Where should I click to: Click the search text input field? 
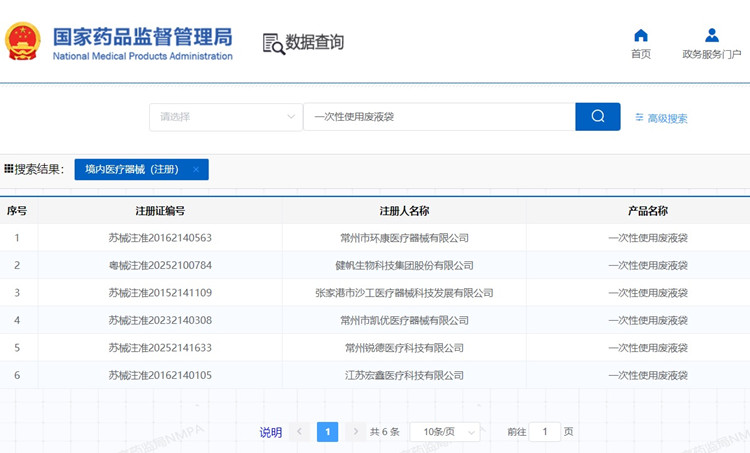click(438, 117)
